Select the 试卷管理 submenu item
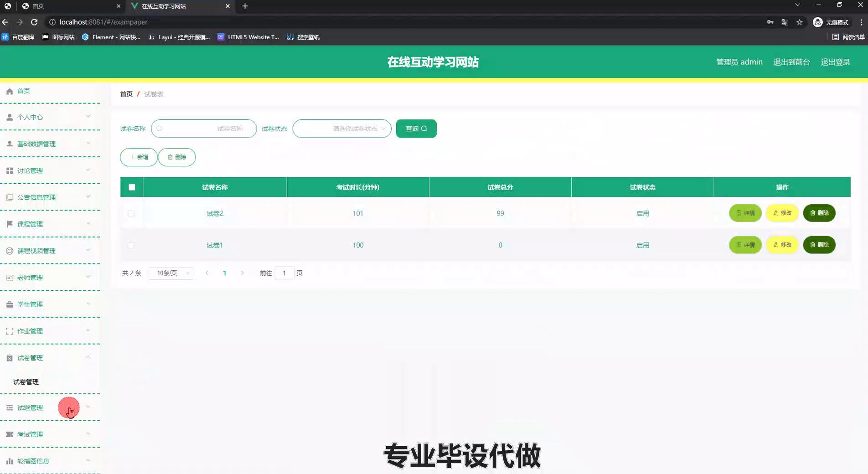This screenshot has width=868, height=474. (26, 382)
